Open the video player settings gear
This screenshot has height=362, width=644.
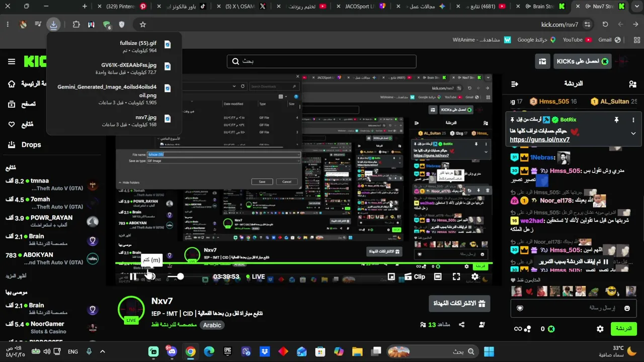tap(475, 277)
